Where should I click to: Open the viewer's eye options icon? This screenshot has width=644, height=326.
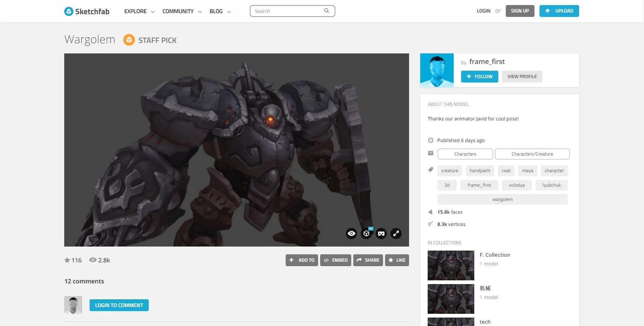coord(352,233)
